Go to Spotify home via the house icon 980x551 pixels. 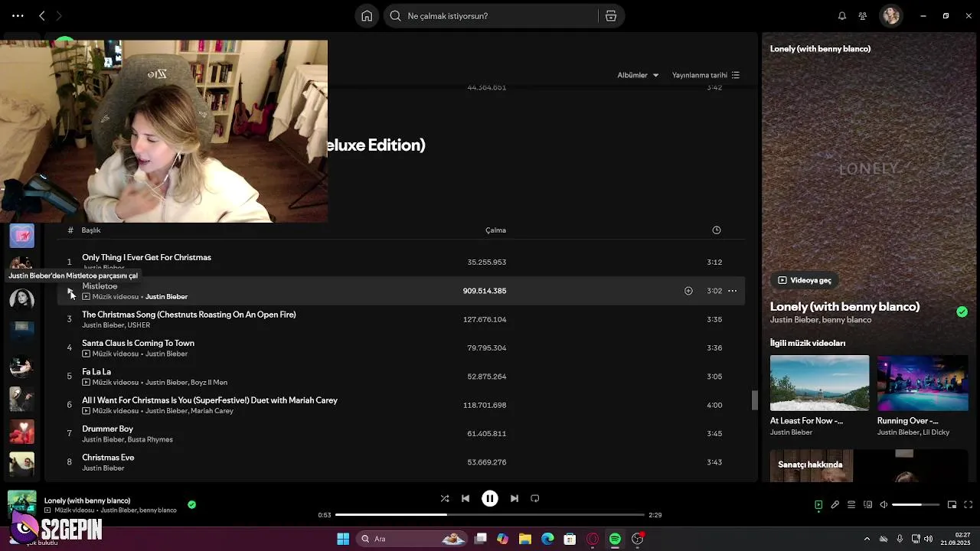[x=367, y=16]
